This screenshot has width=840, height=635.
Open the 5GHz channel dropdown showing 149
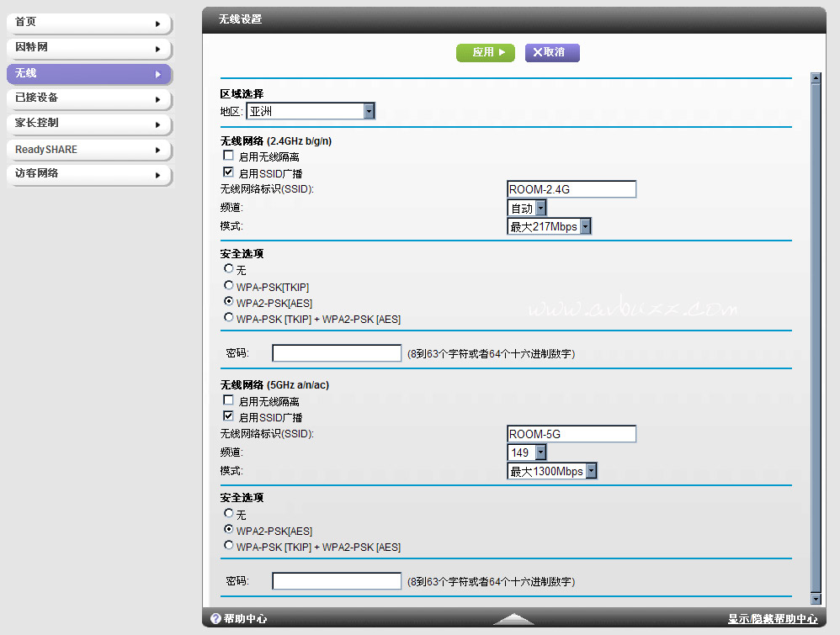coord(540,453)
